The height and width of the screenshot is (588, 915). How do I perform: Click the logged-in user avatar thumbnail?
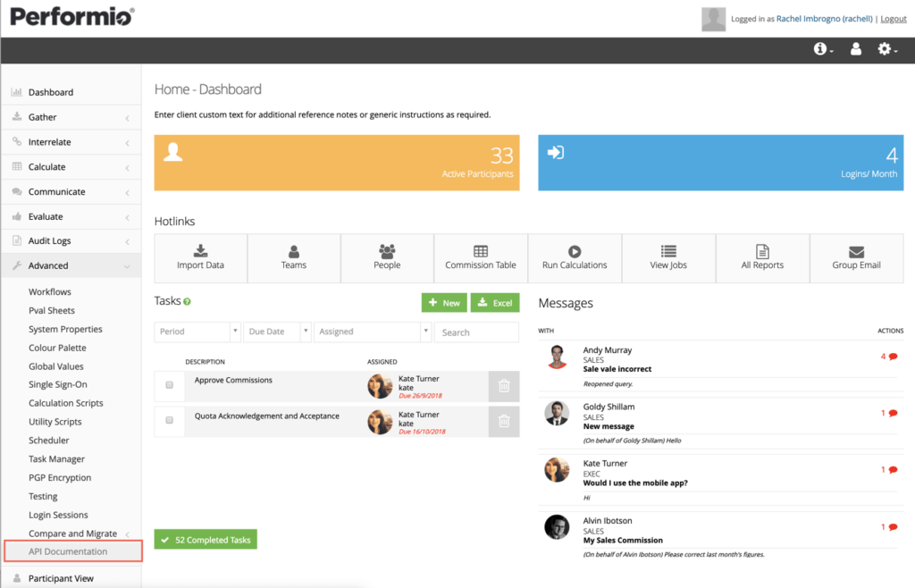pos(713,20)
